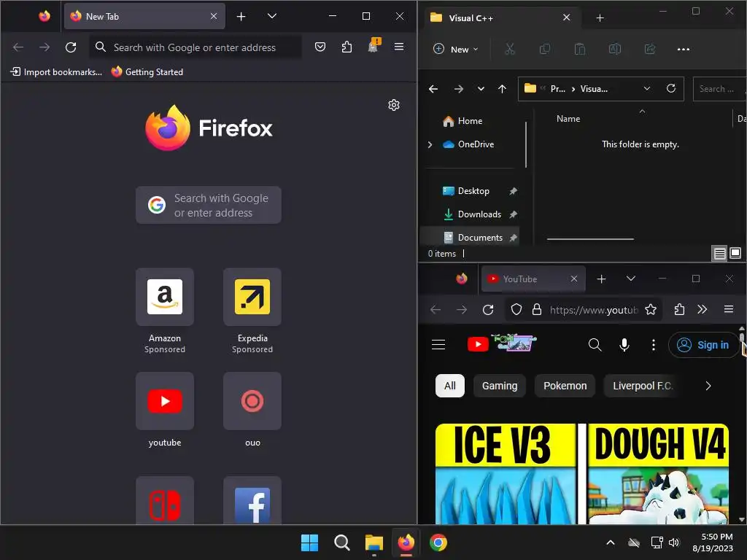List all tabs dropdown in left Firefox window
Screen dimensions: 747x560
tap(272, 16)
